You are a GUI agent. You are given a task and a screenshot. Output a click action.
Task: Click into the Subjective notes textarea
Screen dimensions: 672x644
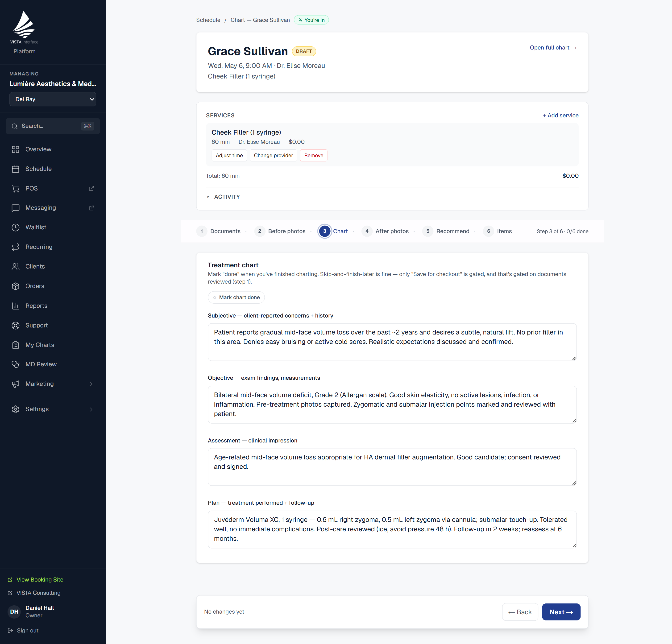pyautogui.click(x=392, y=342)
